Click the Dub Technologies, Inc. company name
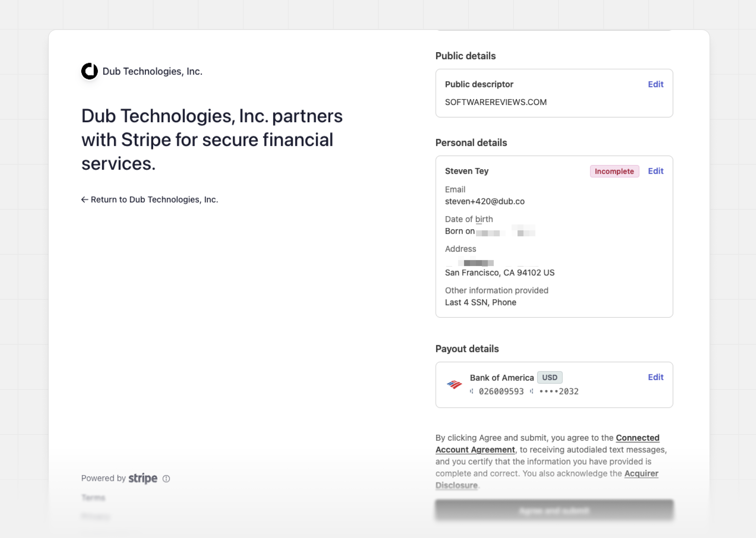The height and width of the screenshot is (538, 756). pyautogui.click(x=152, y=71)
